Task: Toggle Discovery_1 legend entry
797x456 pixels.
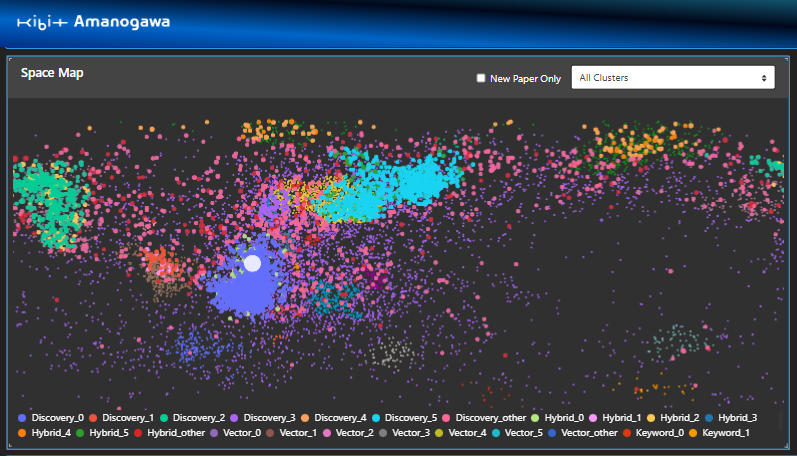Action: [x=121, y=418]
